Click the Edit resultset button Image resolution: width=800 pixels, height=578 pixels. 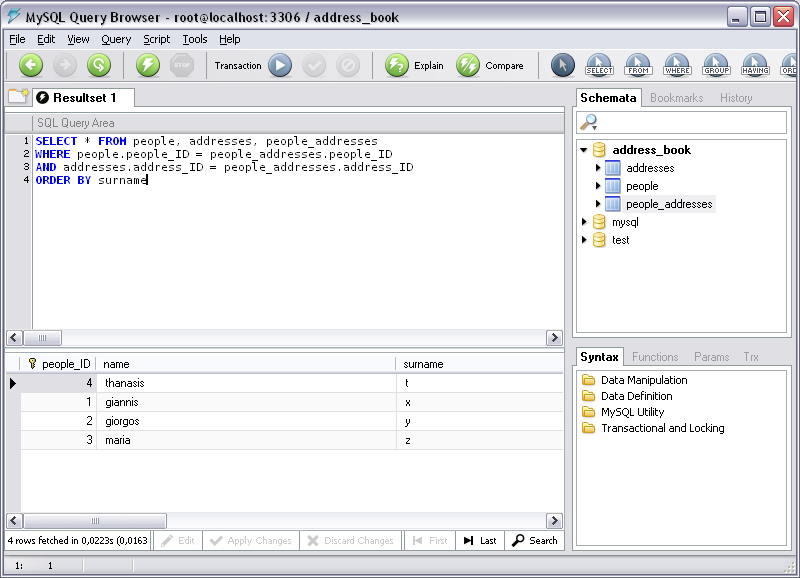coord(178,540)
